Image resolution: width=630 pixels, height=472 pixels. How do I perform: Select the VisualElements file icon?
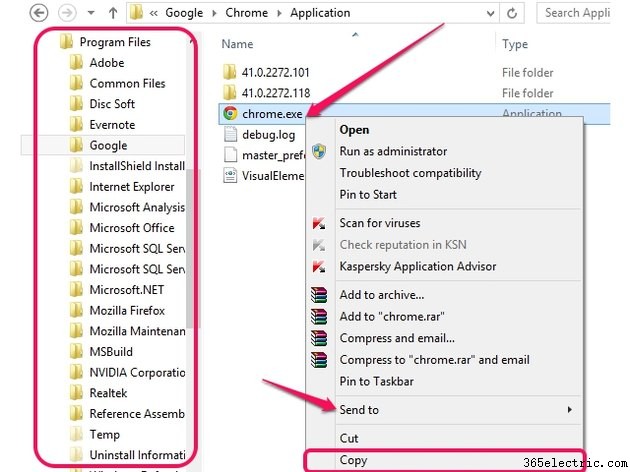(230, 176)
